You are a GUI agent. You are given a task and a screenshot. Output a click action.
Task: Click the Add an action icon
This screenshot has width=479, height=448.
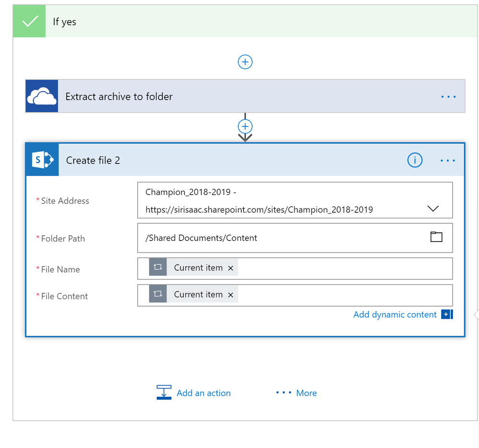164,392
